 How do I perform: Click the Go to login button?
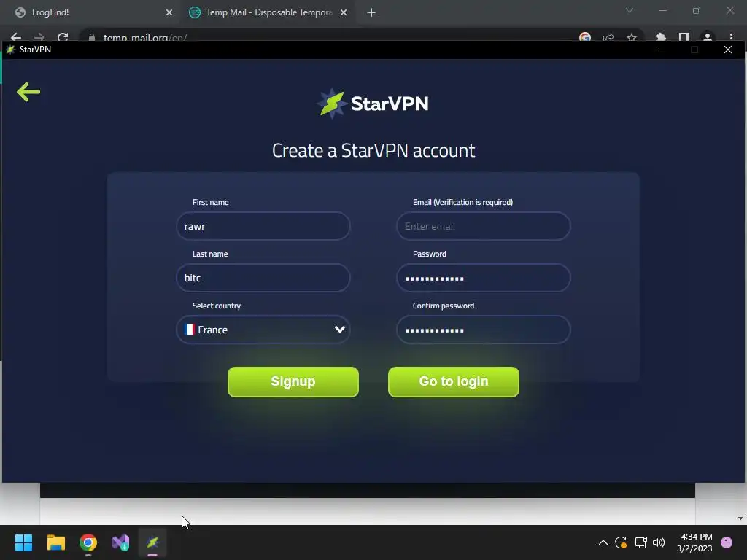coord(454,381)
